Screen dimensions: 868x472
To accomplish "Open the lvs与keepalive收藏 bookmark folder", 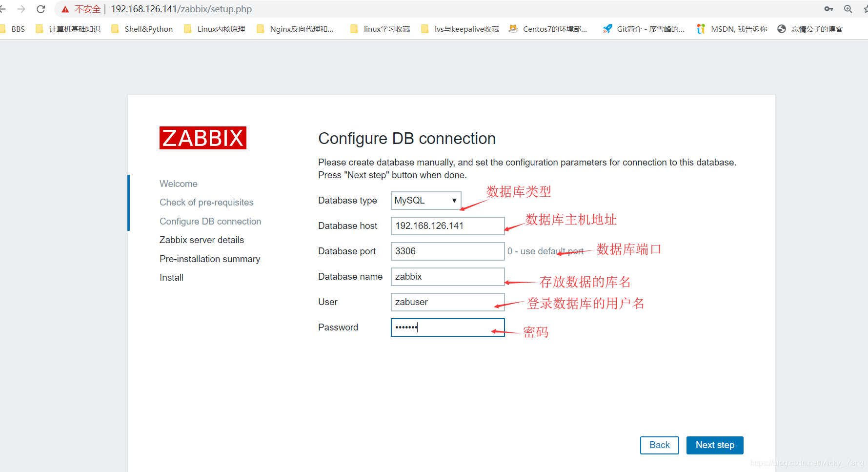I will pyautogui.click(x=460, y=29).
